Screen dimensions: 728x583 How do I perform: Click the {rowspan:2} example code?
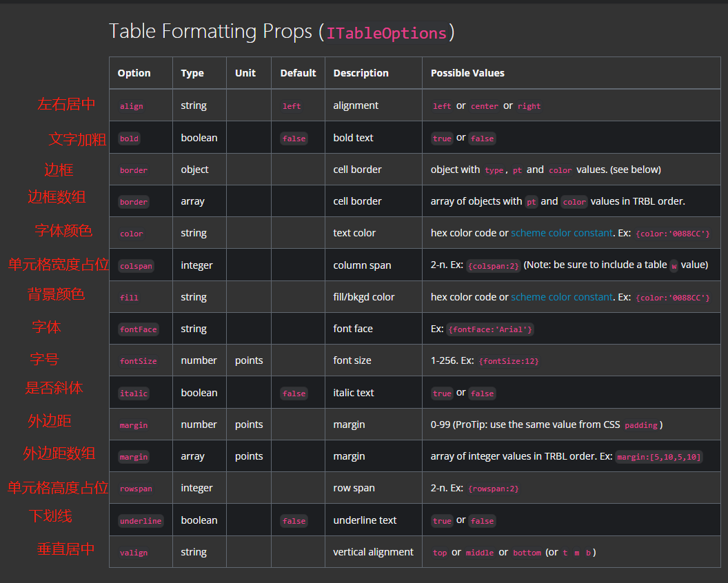coord(493,489)
